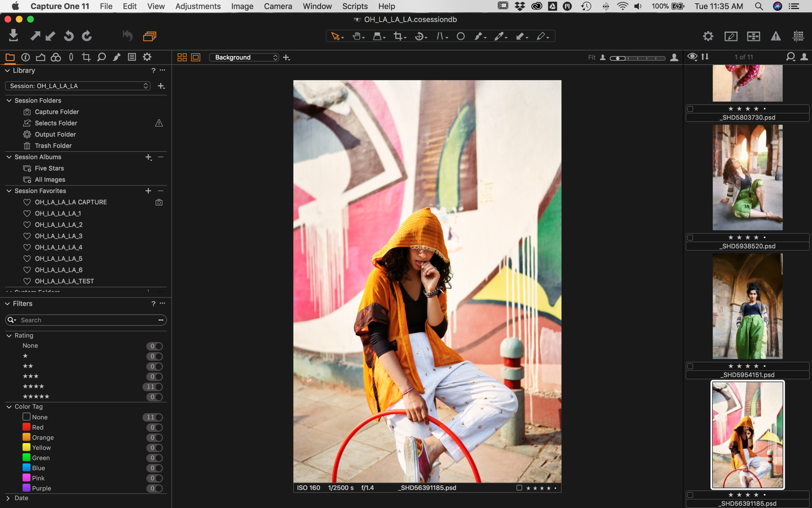The image size is (812, 508).
Task: Switch viewer to single image view
Action: tap(196, 58)
